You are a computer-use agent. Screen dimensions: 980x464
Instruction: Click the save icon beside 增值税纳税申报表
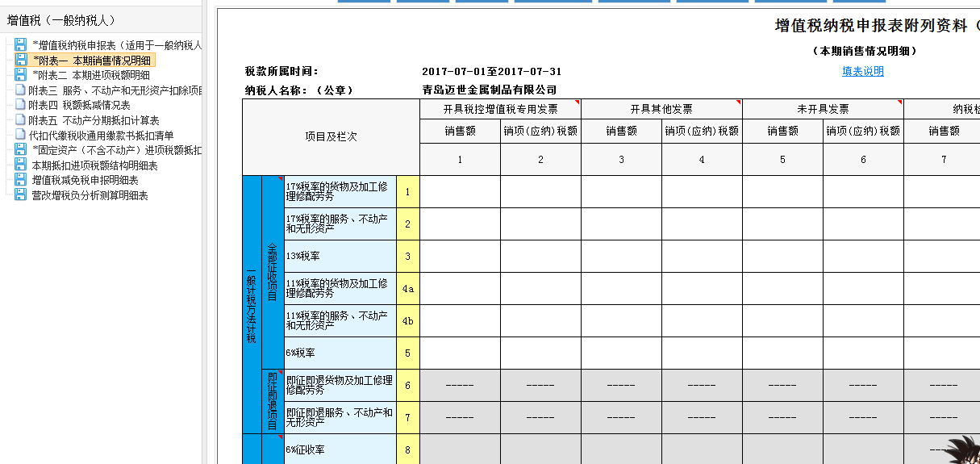coord(21,45)
